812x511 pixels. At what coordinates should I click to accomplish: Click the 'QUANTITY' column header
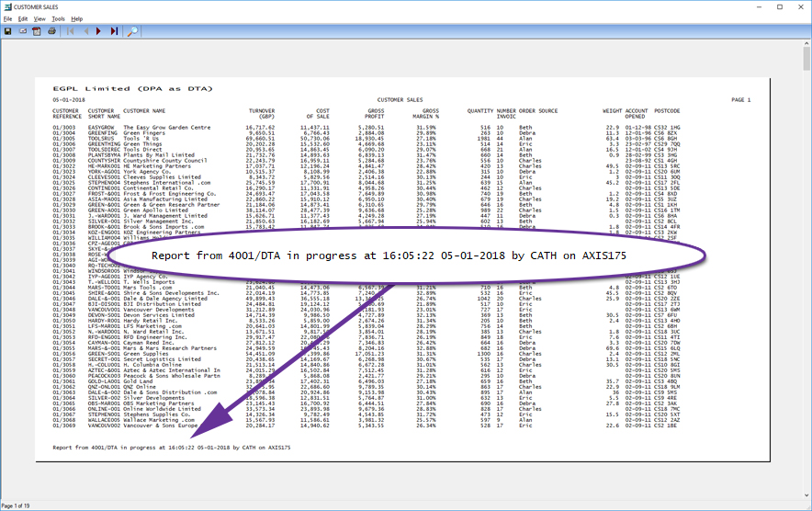coord(480,111)
